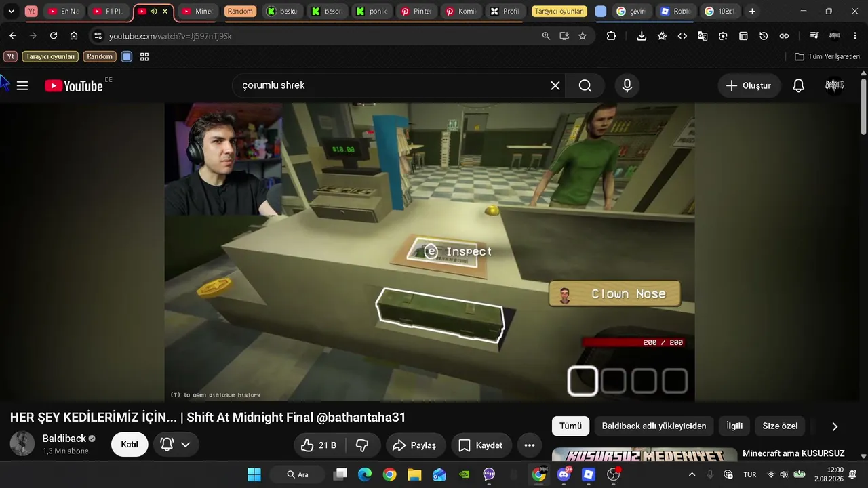The width and height of the screenshot is (868, 488).
Task: Start voice search with the microphone
Action: tap(627, 85)
